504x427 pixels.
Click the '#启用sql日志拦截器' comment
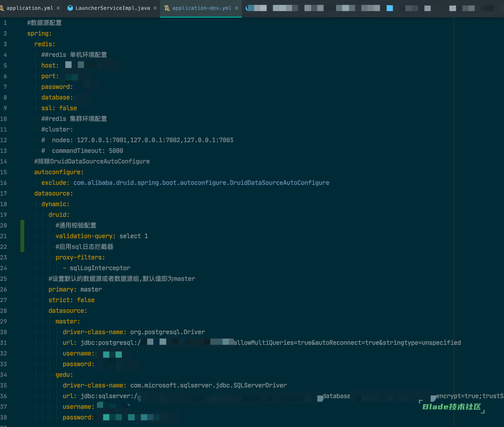point(84,247)
